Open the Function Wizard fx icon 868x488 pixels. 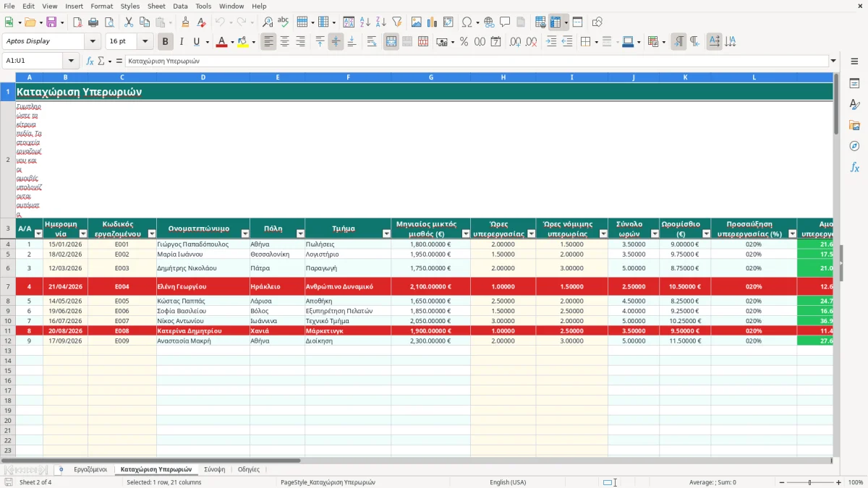click(x=90, y=61)
